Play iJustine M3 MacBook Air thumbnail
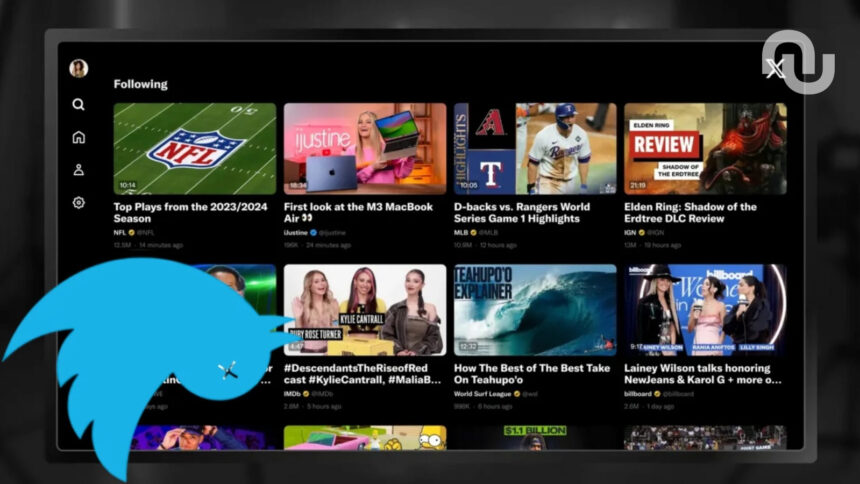This screenshot has height=484, width=860. point(365,149)
